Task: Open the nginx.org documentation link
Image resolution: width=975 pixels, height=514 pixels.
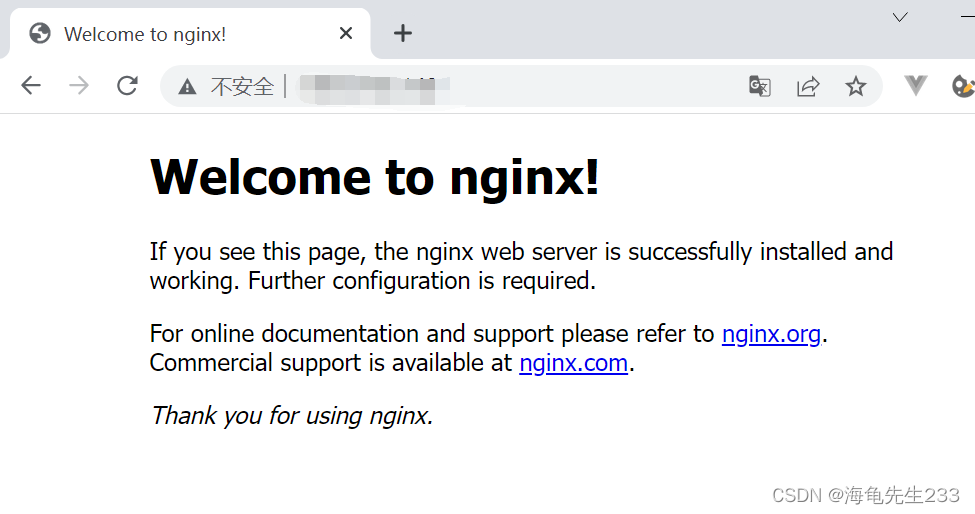Action: (x=771, y=334)
